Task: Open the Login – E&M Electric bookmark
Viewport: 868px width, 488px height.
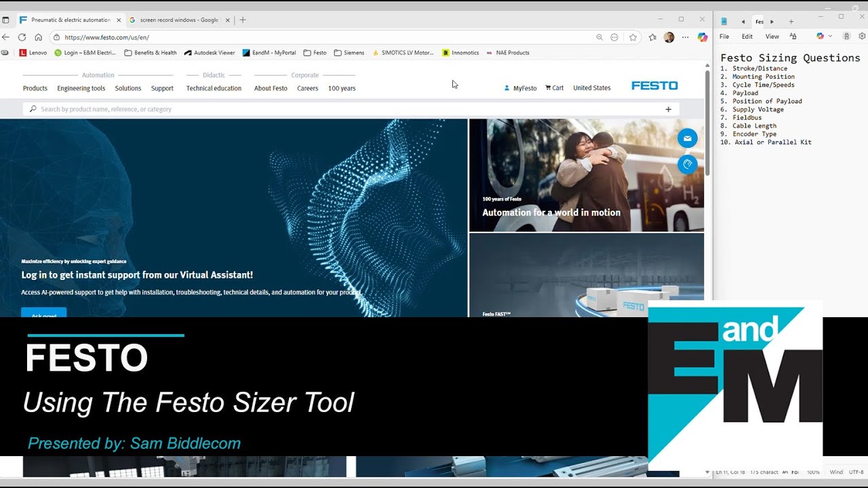Action: (x=85, y=53)
